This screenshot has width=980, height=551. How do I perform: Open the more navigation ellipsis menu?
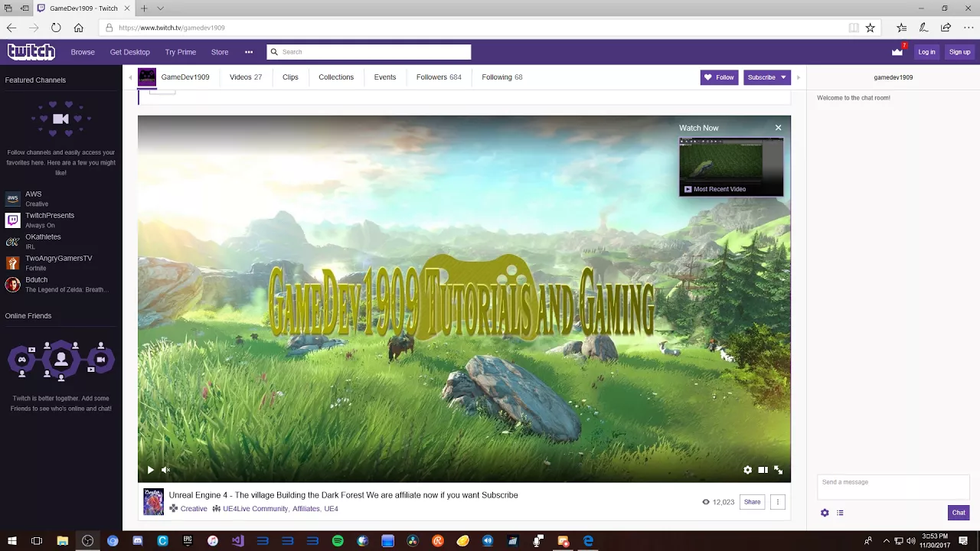[249, 52]
